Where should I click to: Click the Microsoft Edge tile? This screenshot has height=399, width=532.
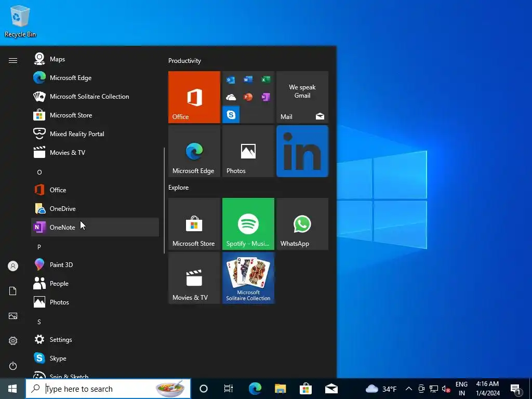coord(194,151)
